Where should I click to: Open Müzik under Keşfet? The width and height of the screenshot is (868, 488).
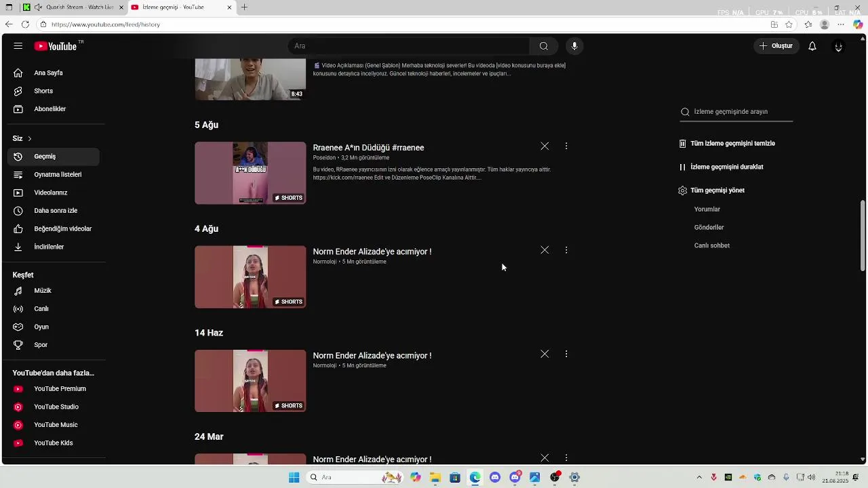point(54,291)
